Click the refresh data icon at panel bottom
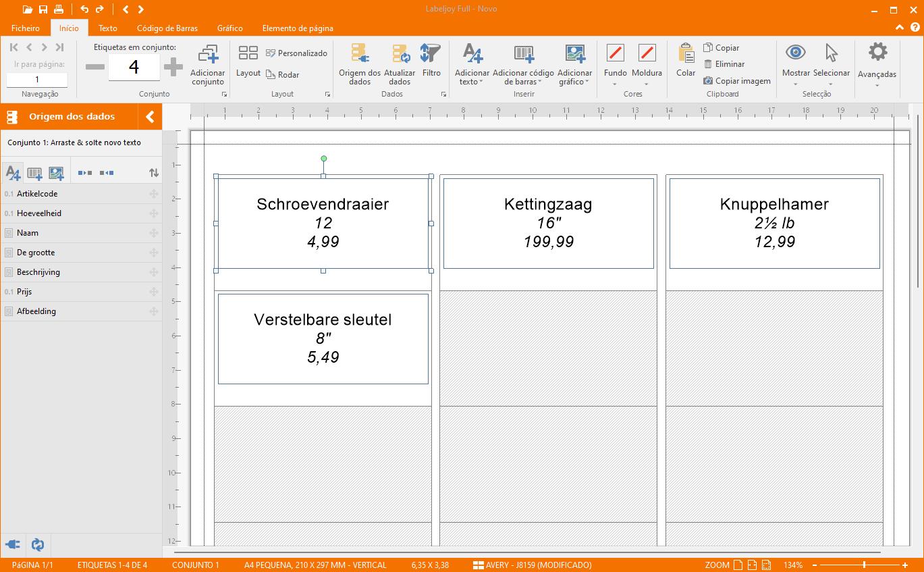 click(x=38, y=545)
